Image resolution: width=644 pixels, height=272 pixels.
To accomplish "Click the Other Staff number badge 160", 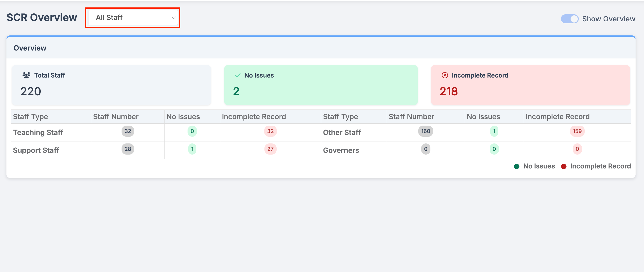I will tap(425, 131).
